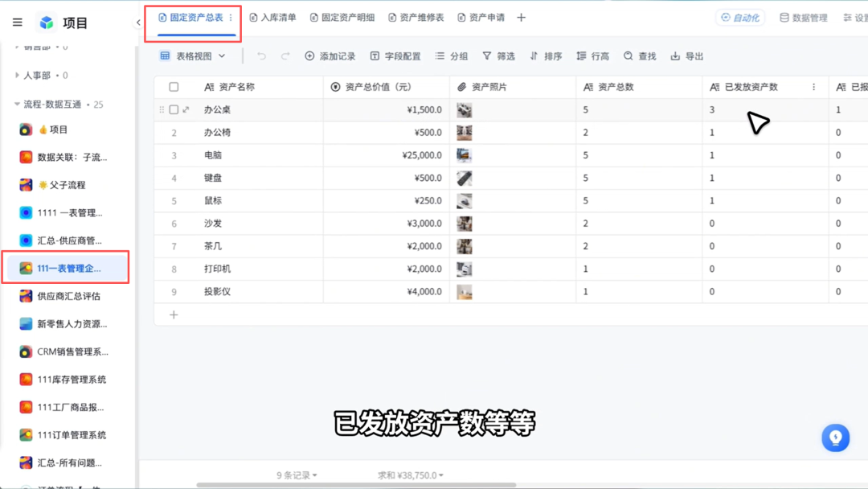
Task: Click 导出 to export data
Action: [x=686, y=56]
